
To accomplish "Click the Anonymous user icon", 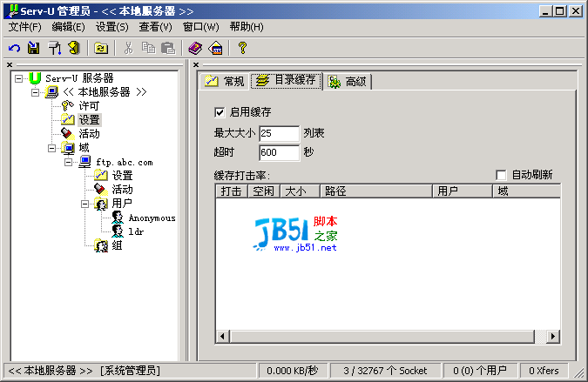I will point(118,218).
